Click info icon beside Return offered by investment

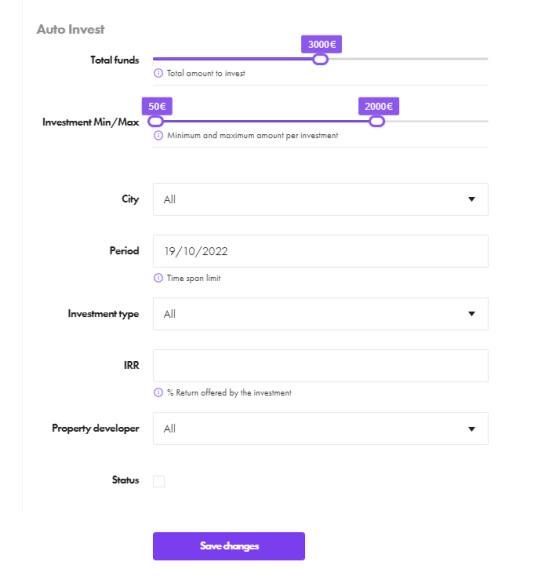[x=158, y=392]
